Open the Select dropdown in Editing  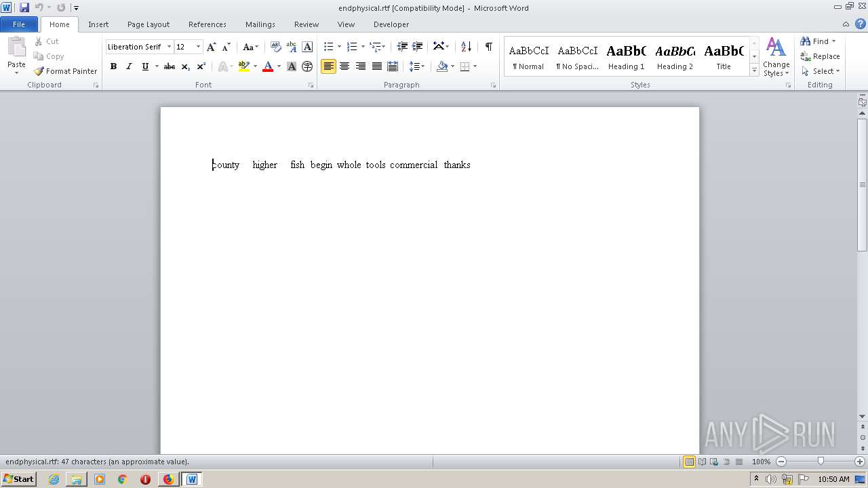click(821, 71)
